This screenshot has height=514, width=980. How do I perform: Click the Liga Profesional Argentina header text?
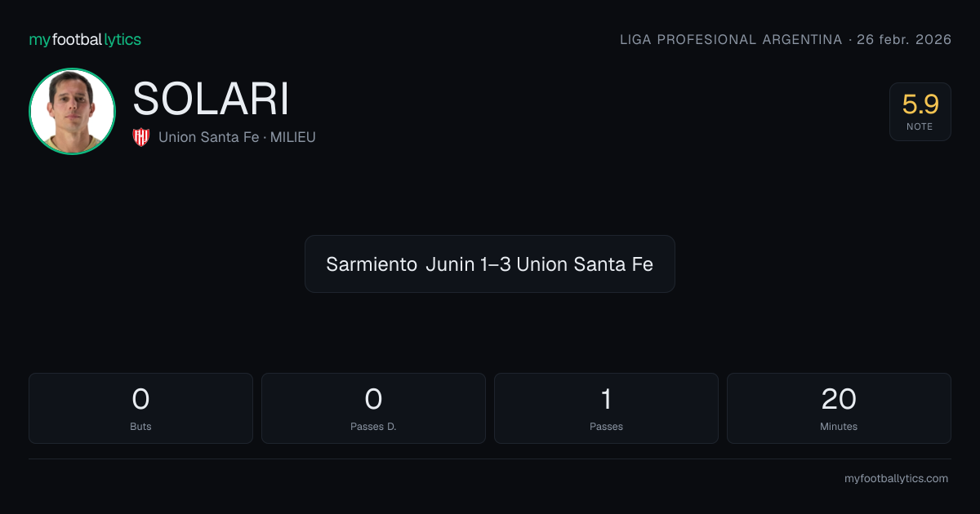pyautogui.click(x=731, y=39)
